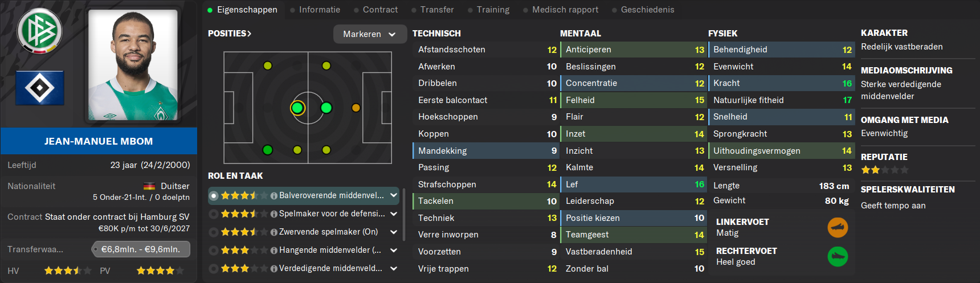Click the green right foot icon

coord(838,257)
